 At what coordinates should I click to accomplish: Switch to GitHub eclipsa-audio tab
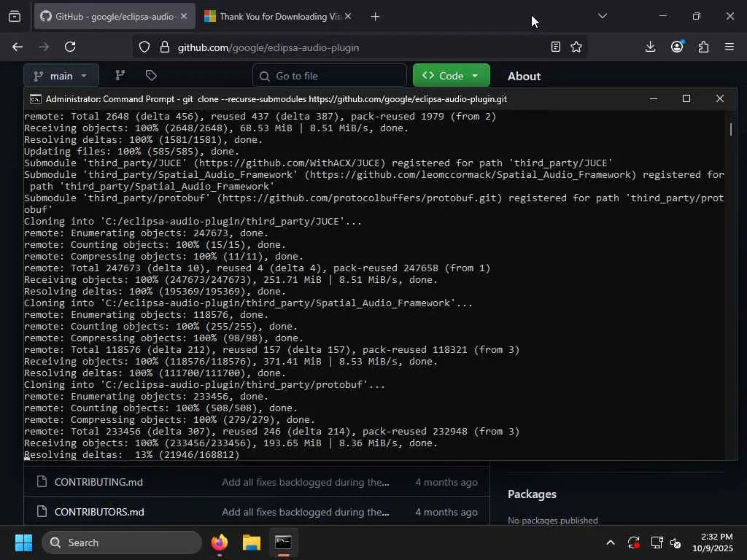tap(115, 17)
